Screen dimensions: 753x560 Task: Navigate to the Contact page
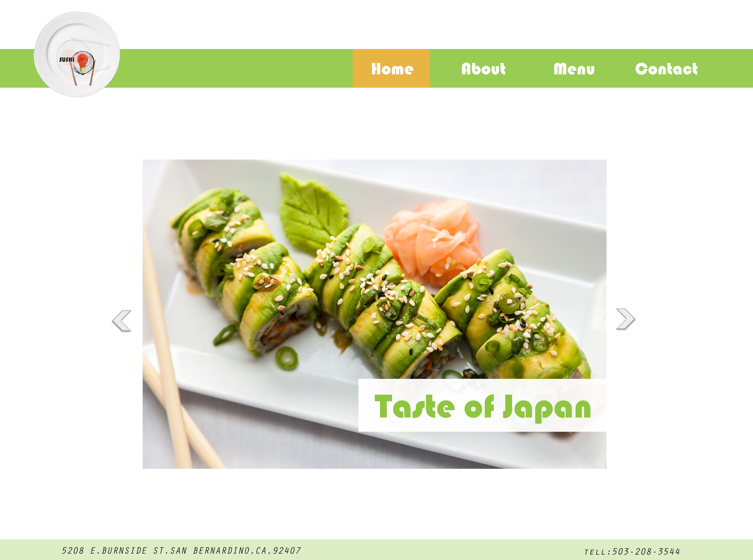(666, 69)
